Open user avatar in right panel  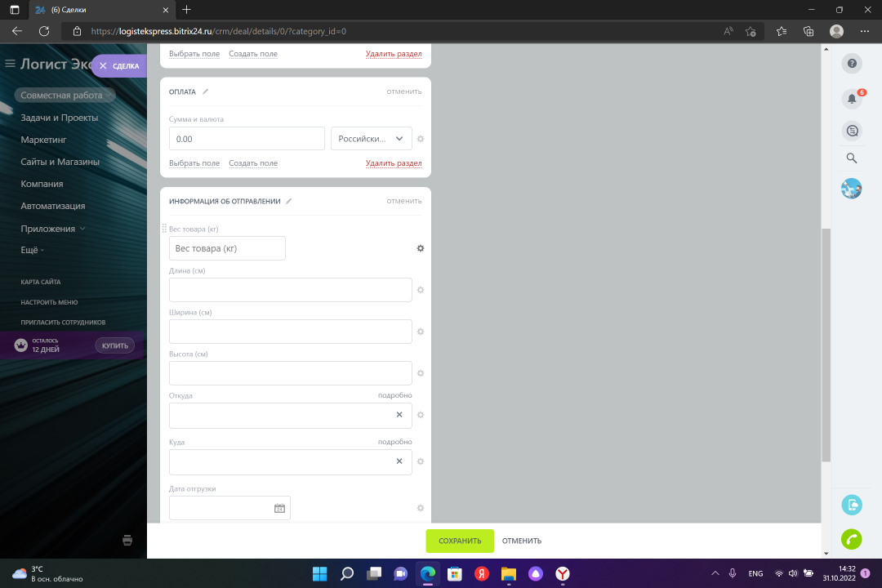[851, 189]
